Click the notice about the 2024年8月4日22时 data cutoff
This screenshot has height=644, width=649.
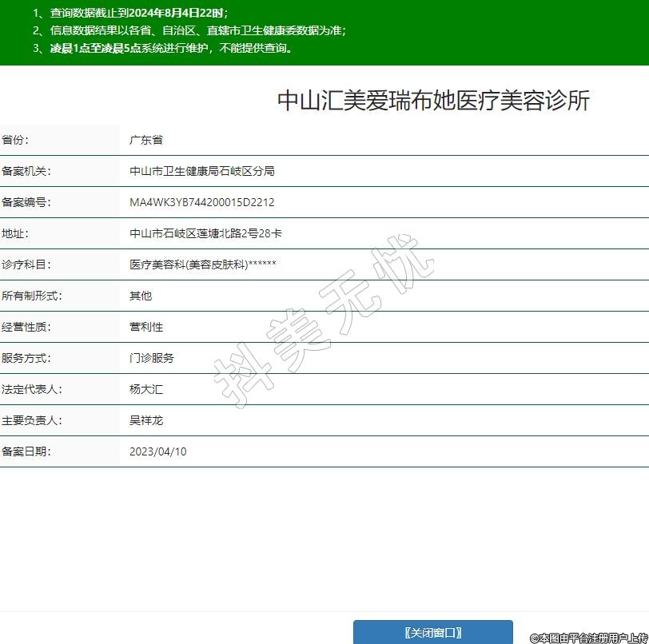[x=130, y=13]
